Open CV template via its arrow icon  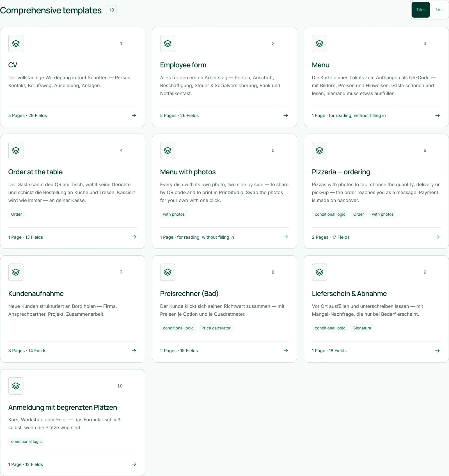(134, 115)
